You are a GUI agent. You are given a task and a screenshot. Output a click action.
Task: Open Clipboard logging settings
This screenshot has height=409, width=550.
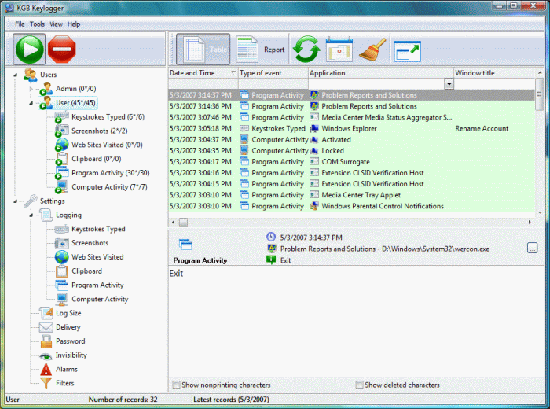pyautogui.click(x=87, y=271)
